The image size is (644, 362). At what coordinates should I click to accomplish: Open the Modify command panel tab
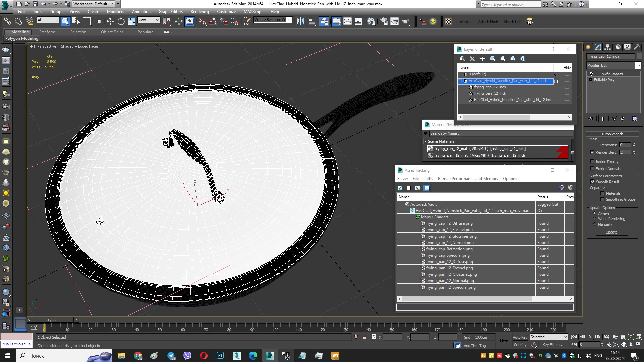[598, 47]
